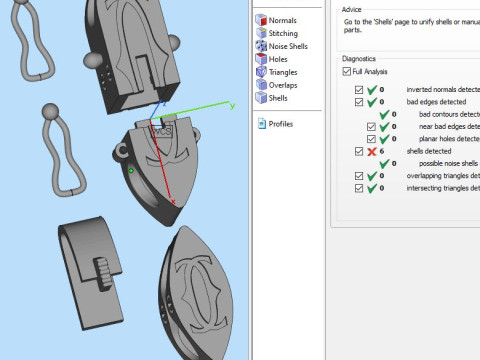Image resolution: width=480 pixels, height=360 pixels.
Task: Click the Diagnostics group label
Action: [x=359, y=59]
